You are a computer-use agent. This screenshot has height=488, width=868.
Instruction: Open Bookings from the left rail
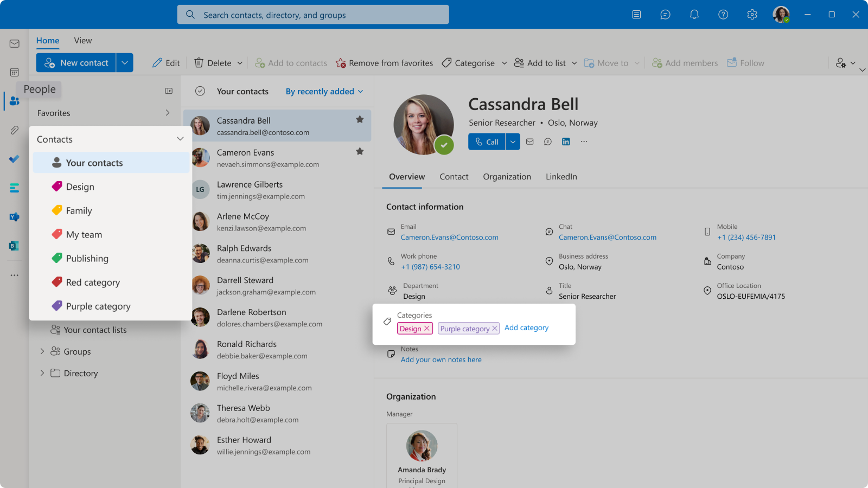[x=14, y=246]
